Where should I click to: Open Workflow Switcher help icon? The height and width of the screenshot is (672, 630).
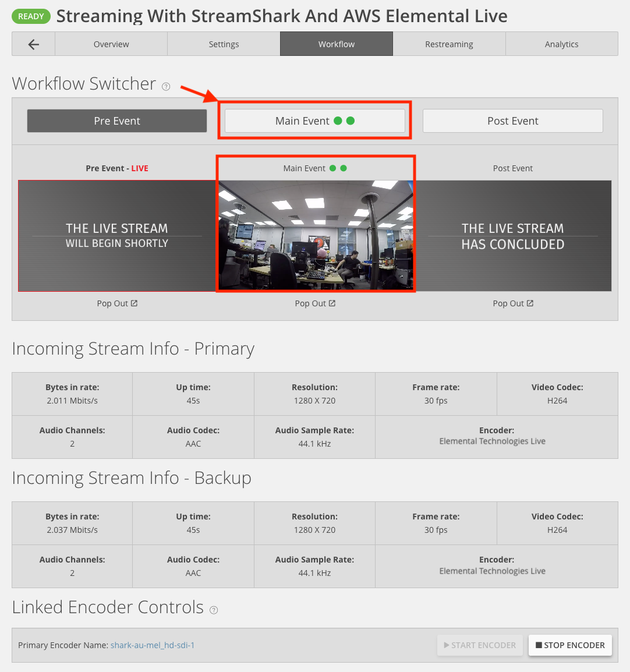166,87
